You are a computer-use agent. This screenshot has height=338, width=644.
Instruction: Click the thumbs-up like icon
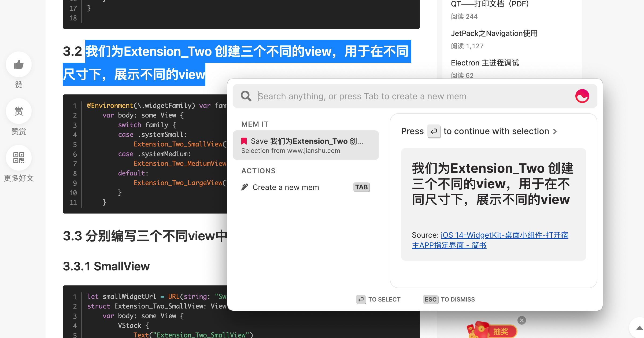click(18, 64)
